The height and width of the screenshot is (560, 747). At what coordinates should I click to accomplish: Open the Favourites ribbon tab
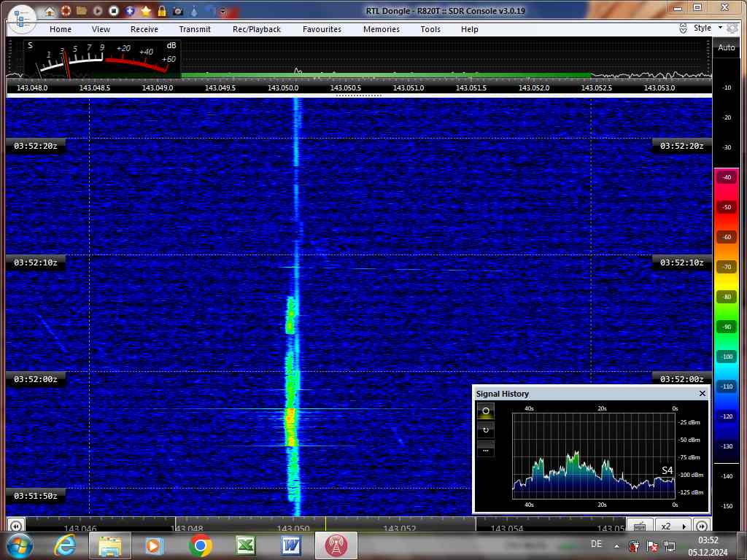click(322, 29)
